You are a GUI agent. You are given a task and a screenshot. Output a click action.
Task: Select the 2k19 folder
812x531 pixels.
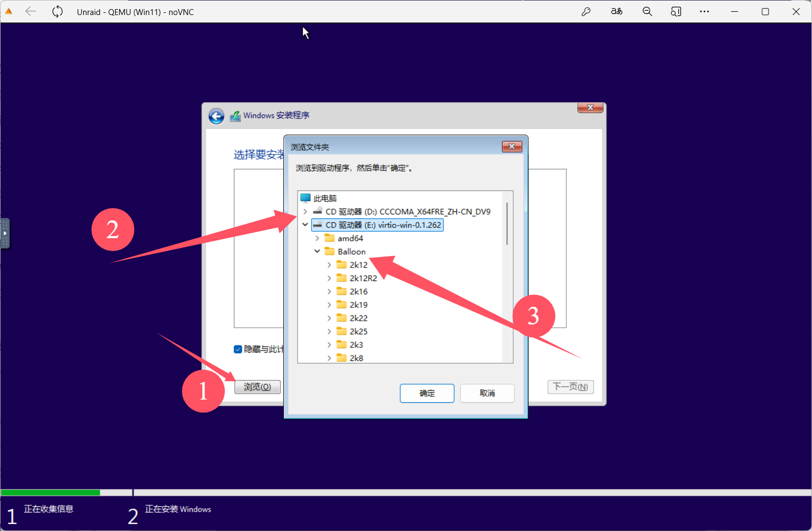point(358,305)
